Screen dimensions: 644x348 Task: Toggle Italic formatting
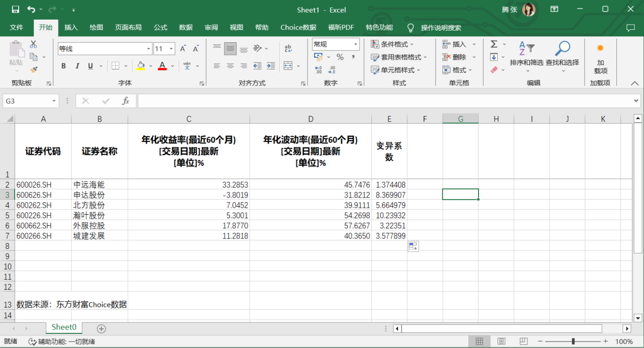[77, 66]
